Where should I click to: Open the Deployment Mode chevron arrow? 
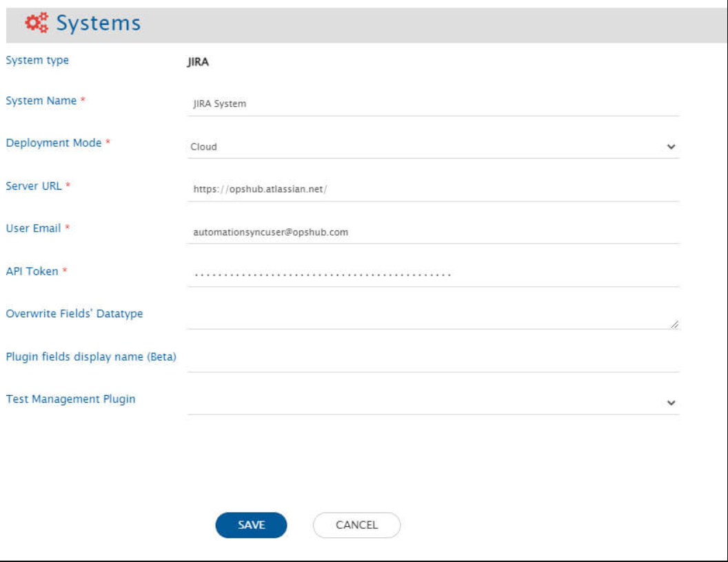coord(671,146)
